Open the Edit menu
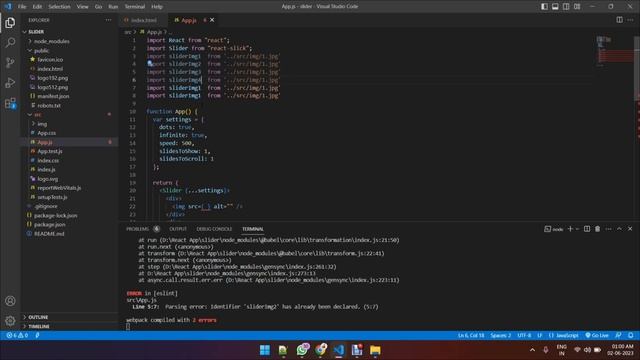This screenshot has height=360, width=640. pyautogui.click(x=37, y=7)
